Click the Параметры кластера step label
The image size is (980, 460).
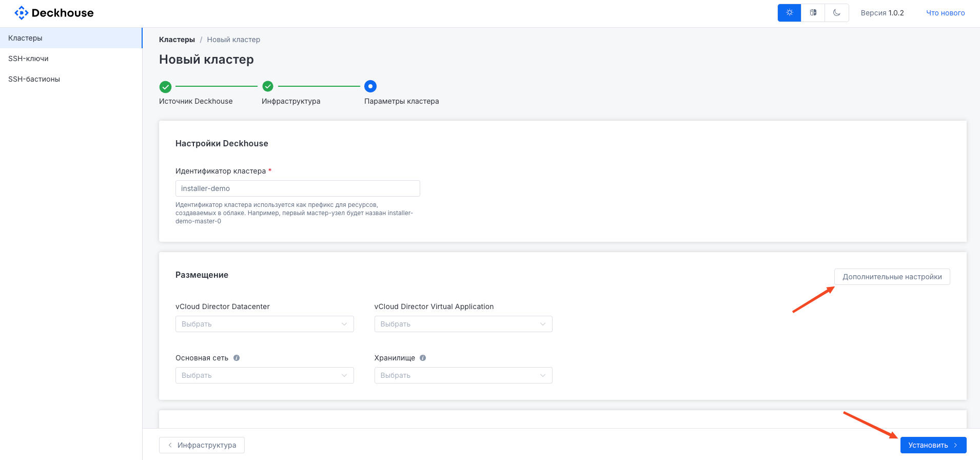tap(402, 101)
